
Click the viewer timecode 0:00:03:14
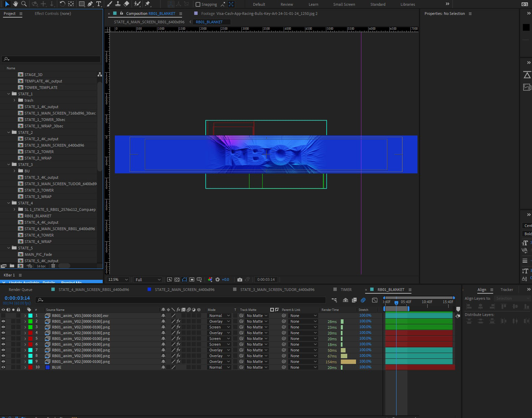point(266,279)
